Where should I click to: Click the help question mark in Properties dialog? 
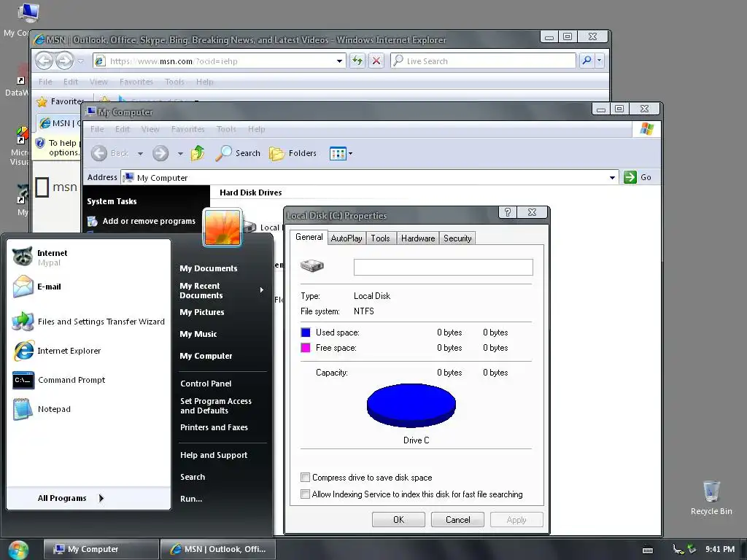[508, 212]
